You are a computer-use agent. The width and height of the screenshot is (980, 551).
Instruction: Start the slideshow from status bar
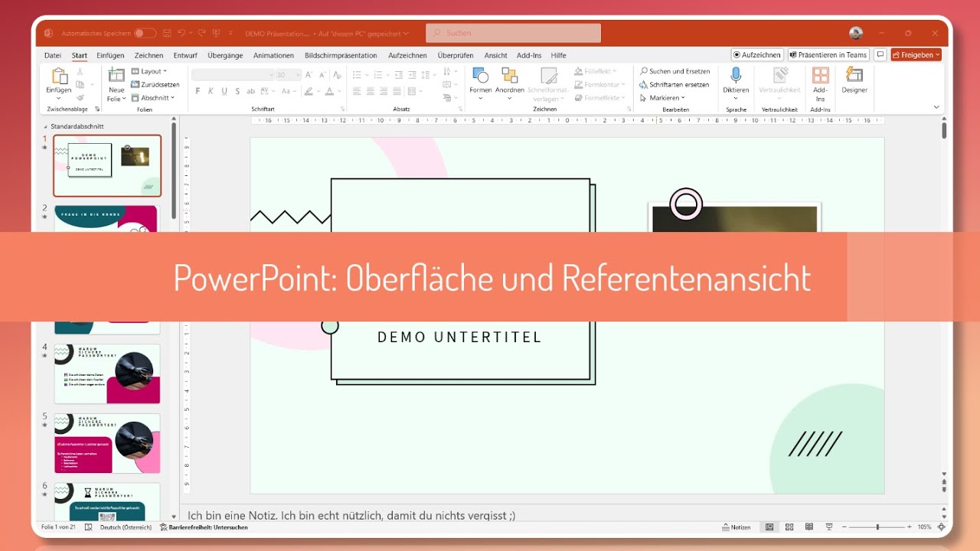coord(829,527)
